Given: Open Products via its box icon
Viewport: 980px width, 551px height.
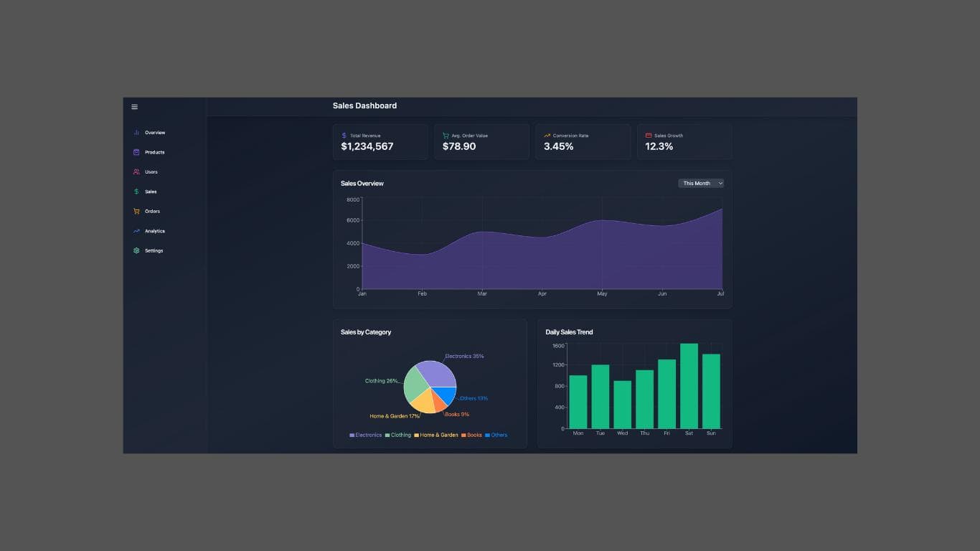Looking at the screenshot, I should click(136, 152).
